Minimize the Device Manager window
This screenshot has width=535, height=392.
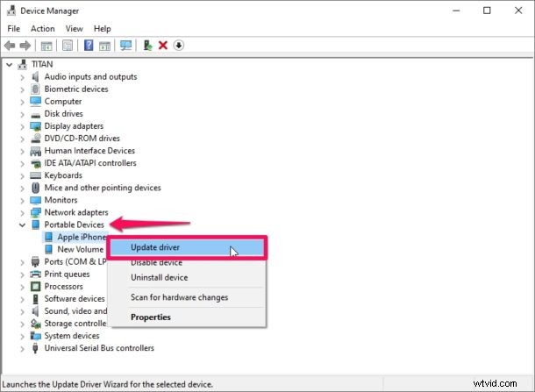456,11
